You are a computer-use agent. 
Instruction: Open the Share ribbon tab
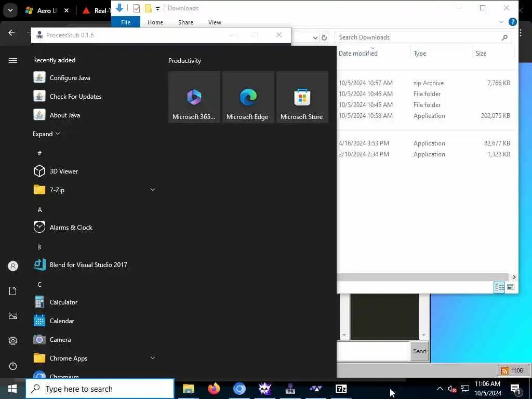(185, 22)
